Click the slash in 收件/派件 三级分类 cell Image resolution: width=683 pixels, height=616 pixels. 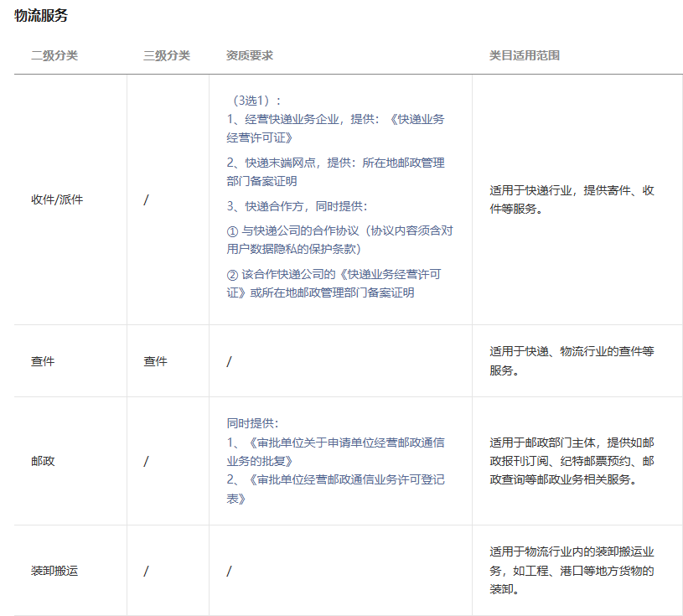147,199
